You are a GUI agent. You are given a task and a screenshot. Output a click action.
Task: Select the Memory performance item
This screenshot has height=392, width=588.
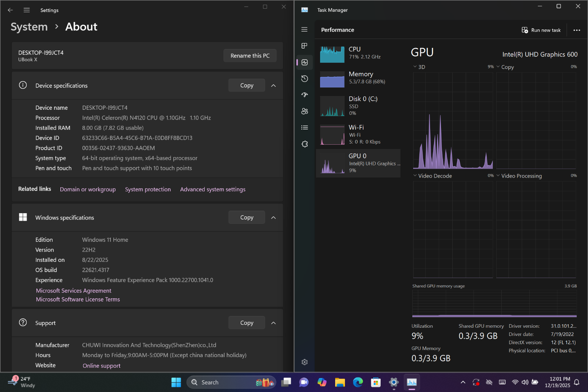(x=358, y=78)
